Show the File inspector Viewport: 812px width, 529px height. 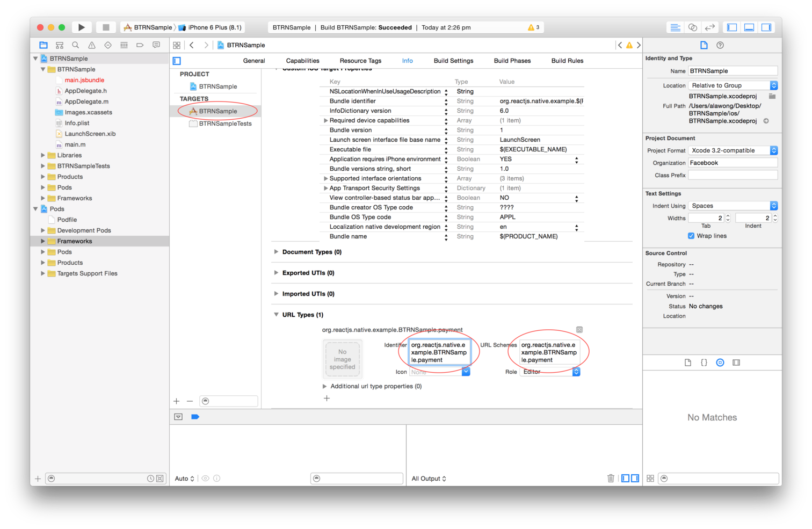704,45
